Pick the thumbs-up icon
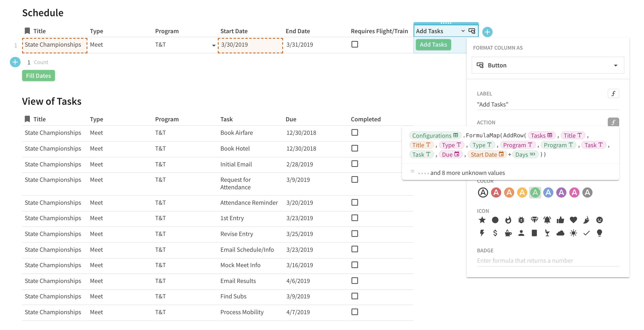Screen dimensions: 644x330 pos(560,220)
